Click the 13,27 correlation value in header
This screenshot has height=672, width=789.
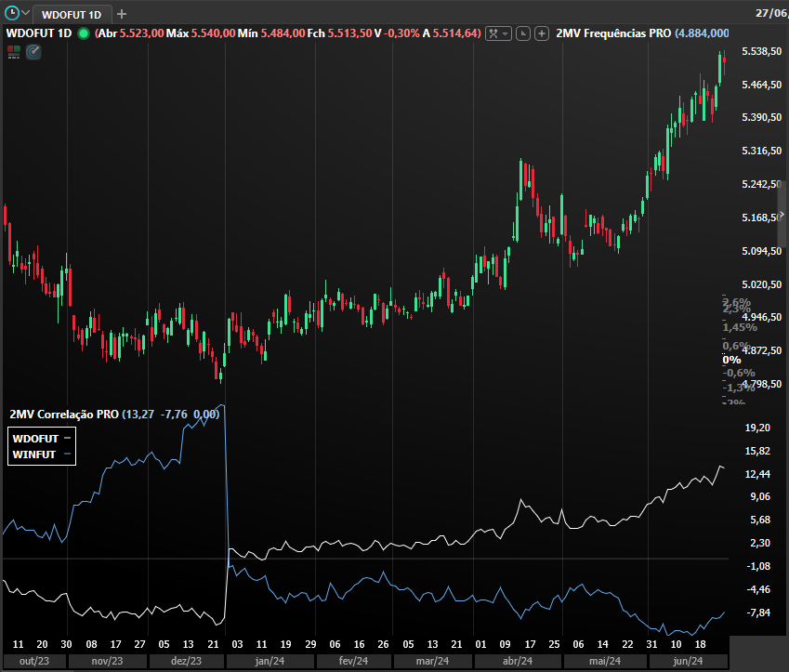pyautogui.click(x=140, y=415)
